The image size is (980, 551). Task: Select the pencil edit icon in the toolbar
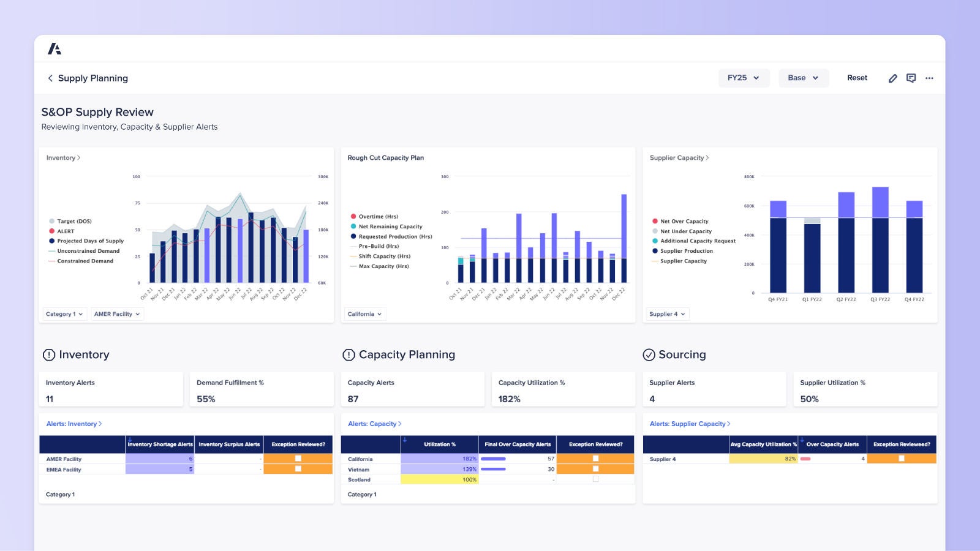[x=893, y=78]
